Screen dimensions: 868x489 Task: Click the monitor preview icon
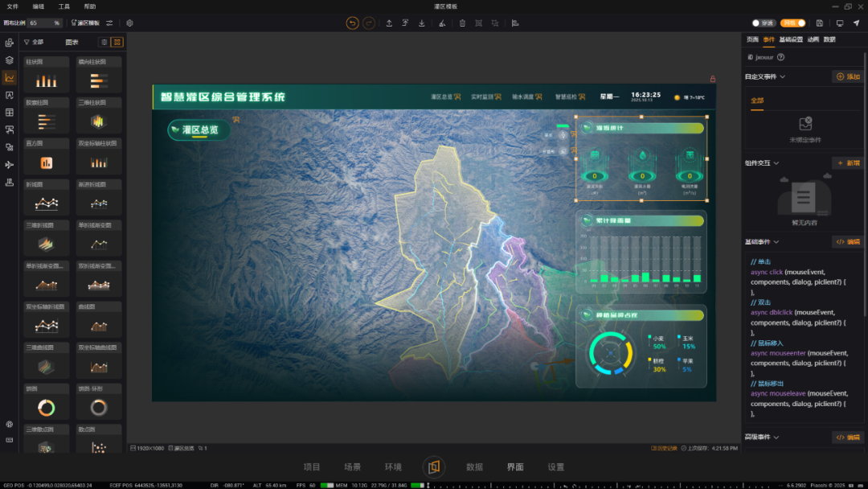point(840,23)
